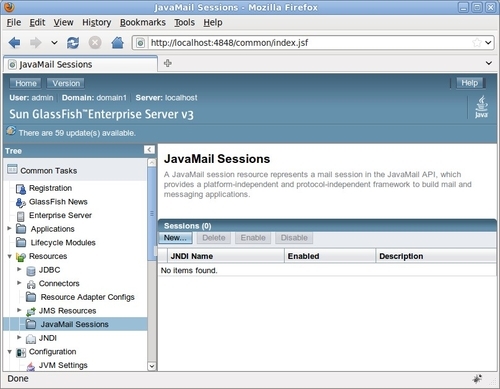Open the Tools menu
Screen dimensions: 500x389
coord(184,22)
